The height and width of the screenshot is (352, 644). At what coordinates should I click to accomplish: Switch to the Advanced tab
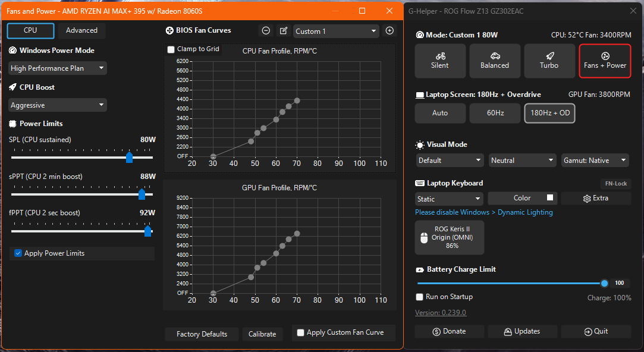coord(81,30)
